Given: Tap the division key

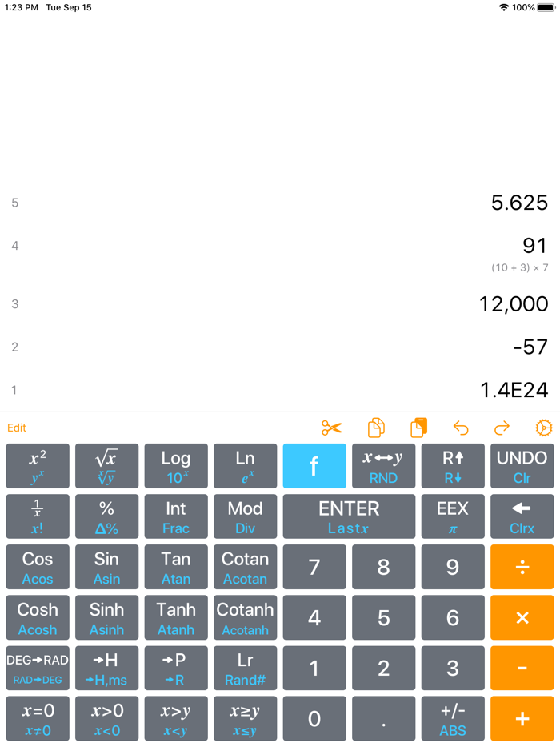Looking at the screenshot, I should pyautogui.click(x=522, y=567).
